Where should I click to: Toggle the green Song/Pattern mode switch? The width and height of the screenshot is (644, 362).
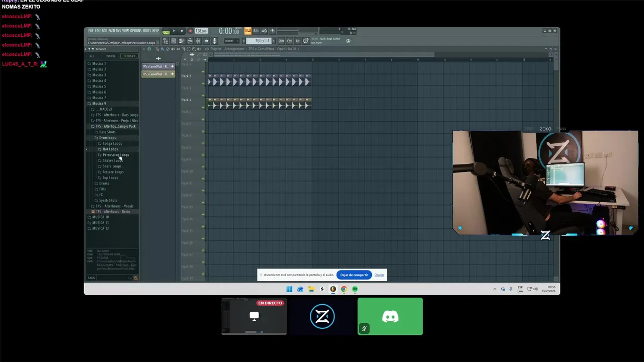point(166,32)
